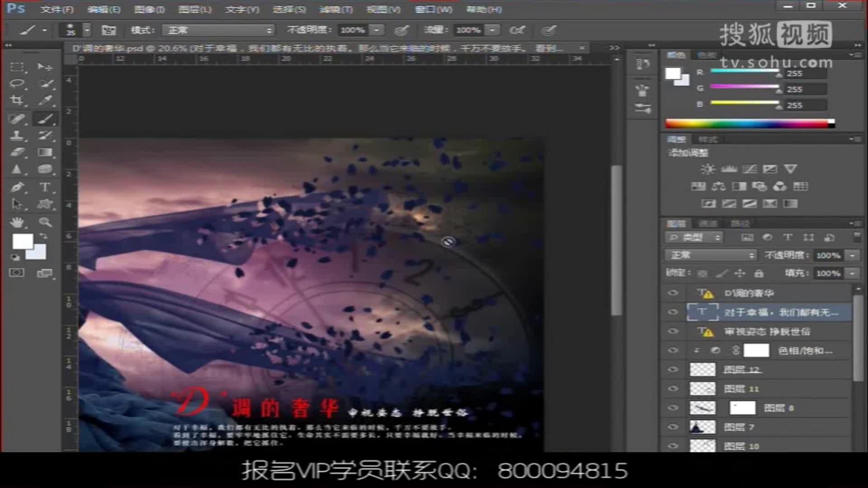Open the 滤镜(T) menu

(x=335, y=9)
